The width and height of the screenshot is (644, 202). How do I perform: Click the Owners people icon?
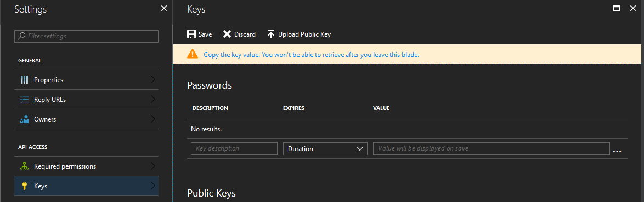[24, 119]
